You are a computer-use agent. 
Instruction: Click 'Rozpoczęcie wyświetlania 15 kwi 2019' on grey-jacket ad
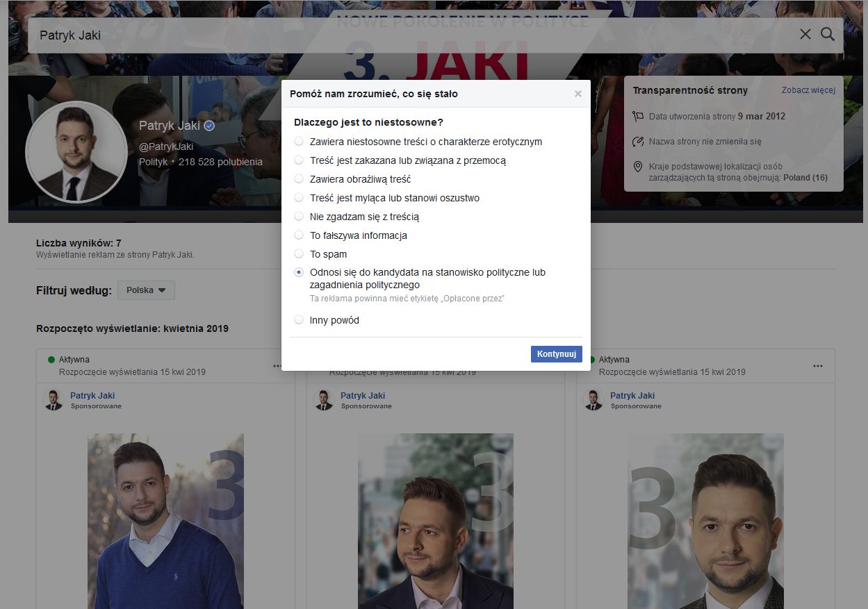click(x=672, y=372)
